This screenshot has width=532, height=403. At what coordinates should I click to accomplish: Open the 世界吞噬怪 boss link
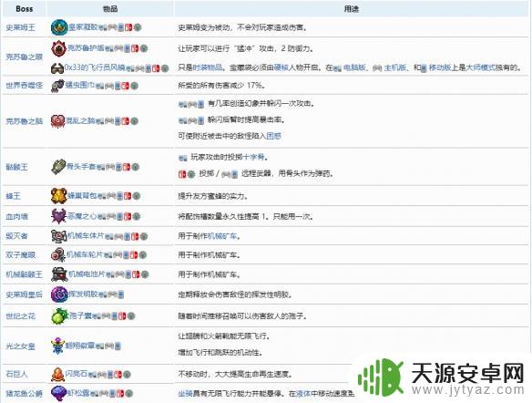pos(24,86)
